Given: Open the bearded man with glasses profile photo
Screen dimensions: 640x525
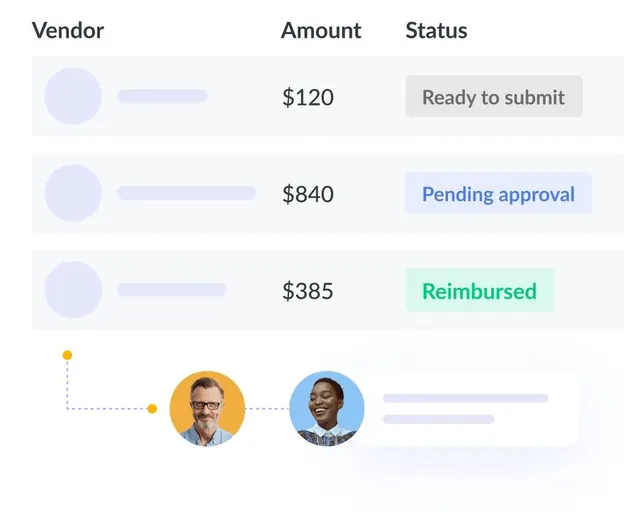Looking at the screenshot, I should (207, 408).
